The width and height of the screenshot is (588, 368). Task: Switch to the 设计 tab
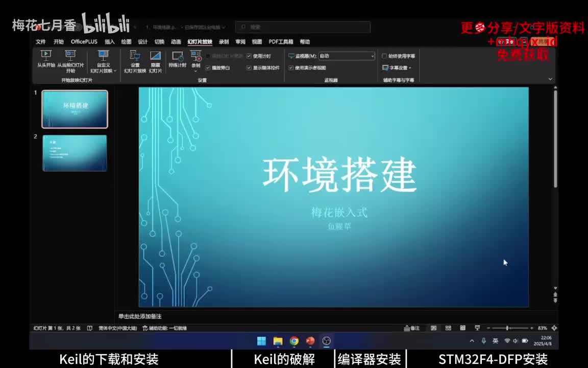pyautogui.click(x=143, y=42)
